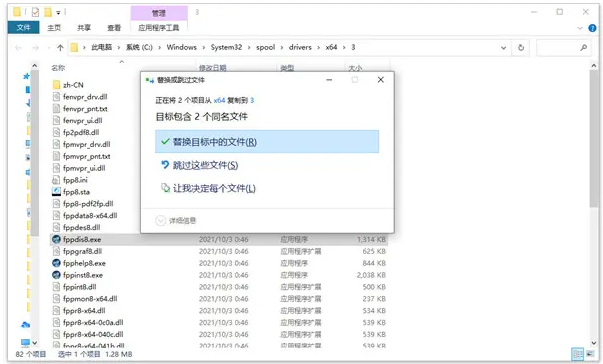Switch to the 查看 ribbon tab
Viewport: 603px width, 364px height.
tap(114, 28)
